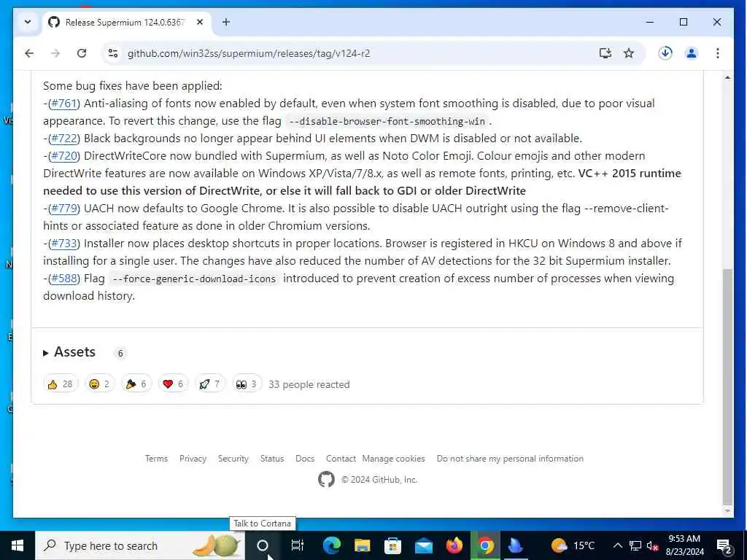React with rocket emoji (7)
The image size is (747, 560).
(209, 384)
